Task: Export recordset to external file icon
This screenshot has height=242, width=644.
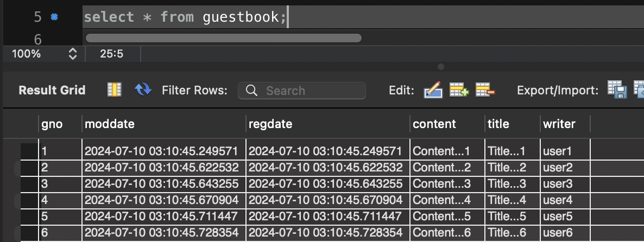Action: tap(617, 90)
